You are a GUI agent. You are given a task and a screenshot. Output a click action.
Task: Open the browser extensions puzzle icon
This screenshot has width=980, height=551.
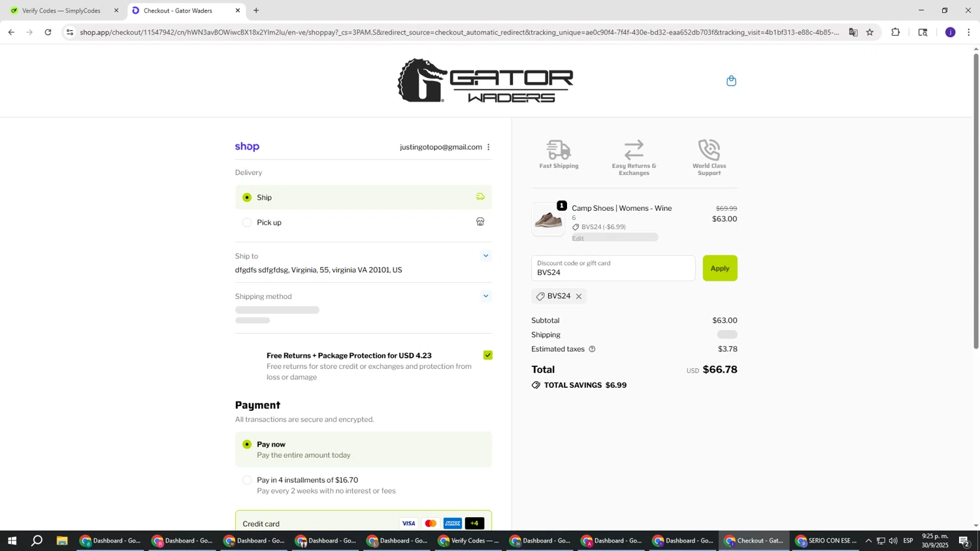895,32
